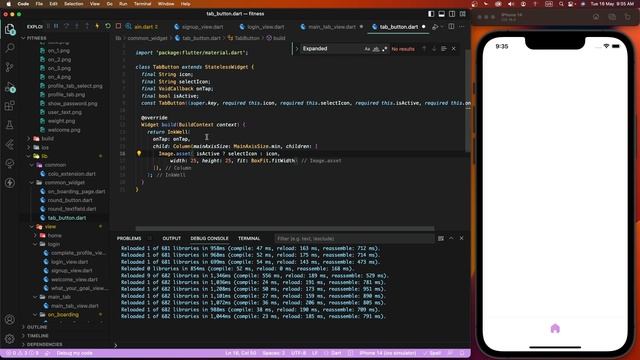Toggle Panel layout icon in title bar
The width and height of the screenshot is (640, 360).
(442, 14)
